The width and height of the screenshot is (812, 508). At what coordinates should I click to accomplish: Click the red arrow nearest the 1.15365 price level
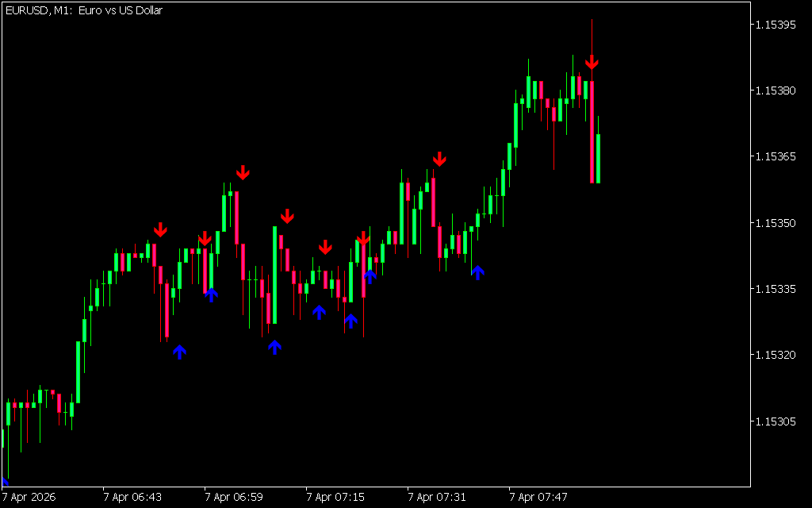point(439,160)
